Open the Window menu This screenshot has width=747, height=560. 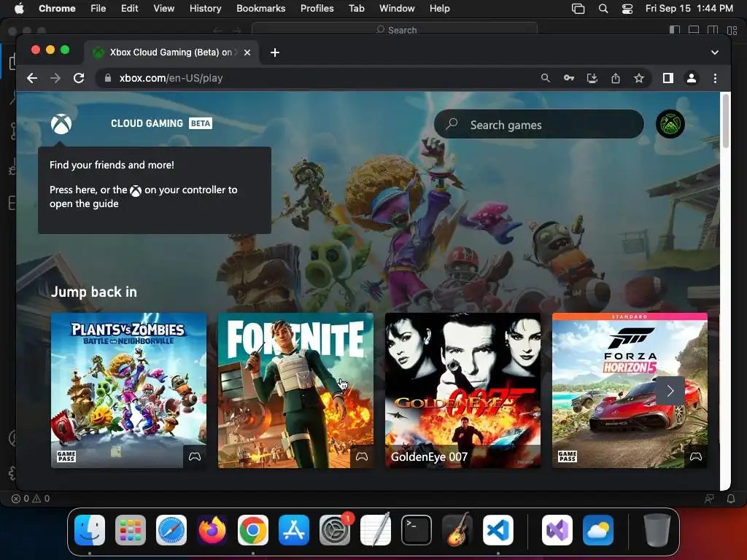397,9
